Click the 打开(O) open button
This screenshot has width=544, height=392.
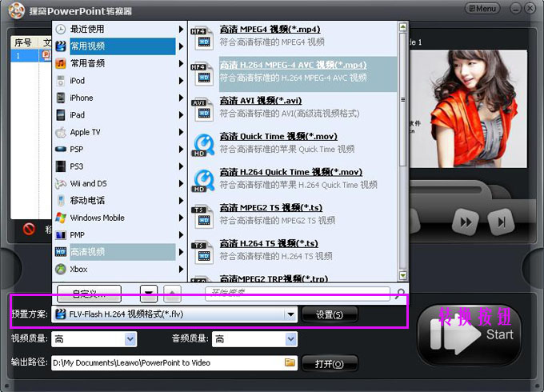[x=330, y=363]
